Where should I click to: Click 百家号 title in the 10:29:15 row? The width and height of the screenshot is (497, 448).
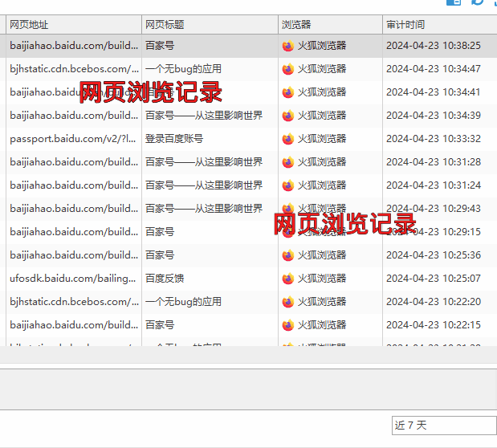[160, 232]
